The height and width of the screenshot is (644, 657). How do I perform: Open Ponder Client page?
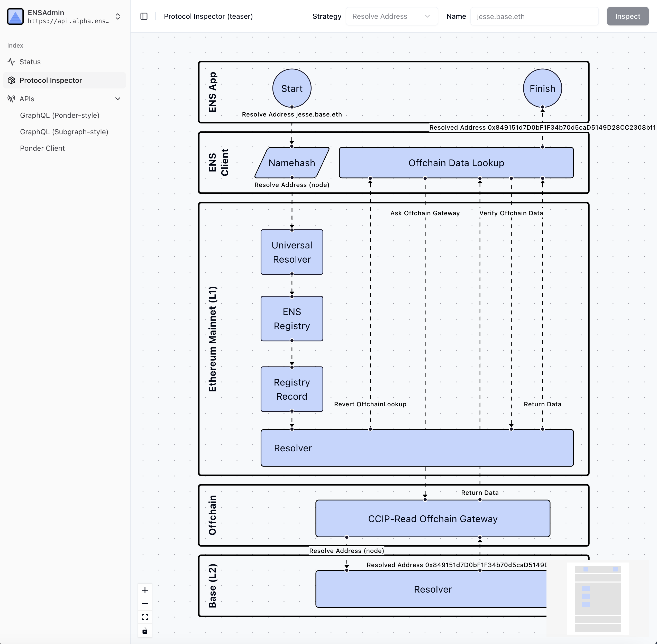click(42, 148)
